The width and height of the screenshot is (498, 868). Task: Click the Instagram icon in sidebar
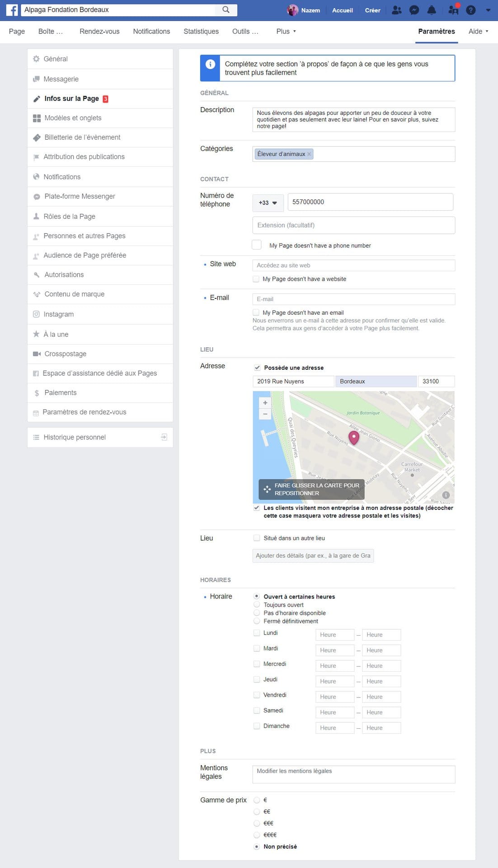(36, 314)
